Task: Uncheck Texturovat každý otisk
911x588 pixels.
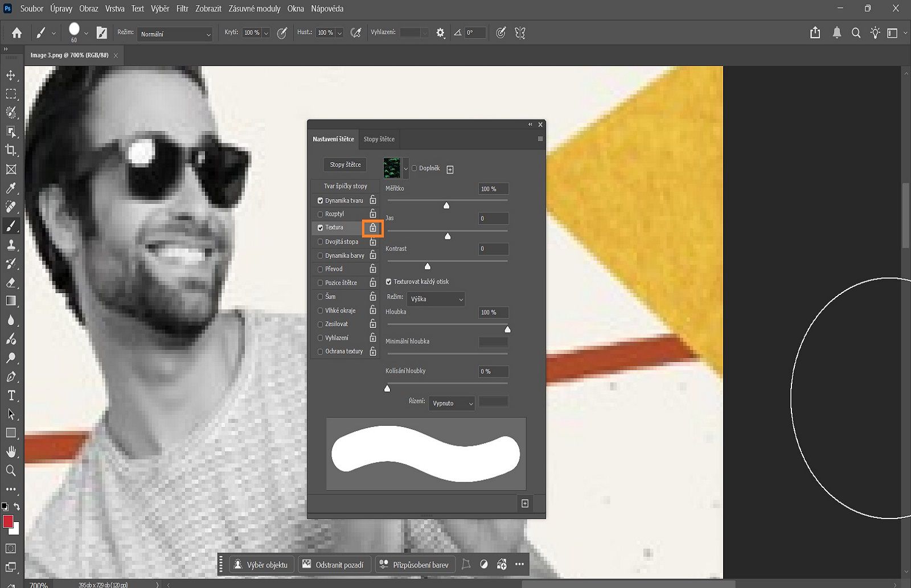Action: pos(388,281)
